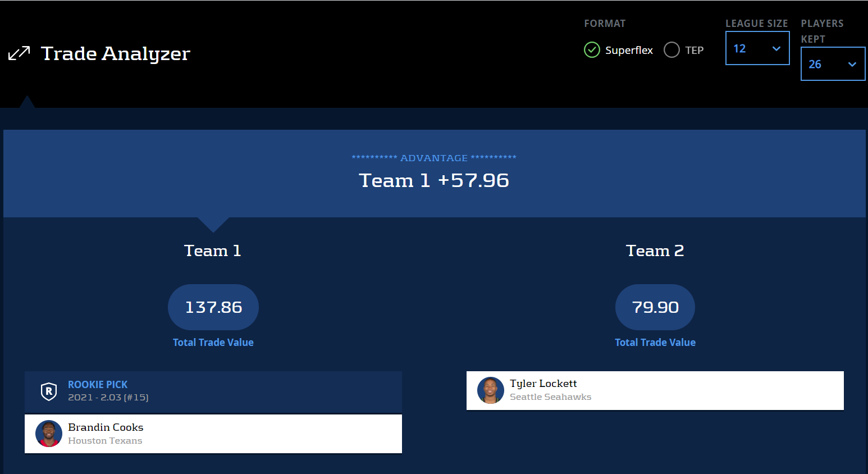
Task: Click the trade arrows icon beside Trade Analyzer
Action: [19, 53]
